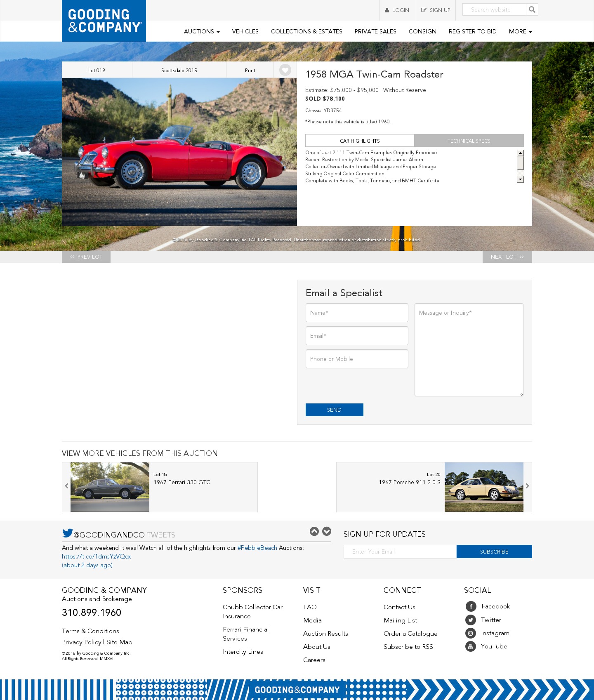This screenshot has width=594, height=700.
Task: Open the FAQ link
Action: (310, 607)
